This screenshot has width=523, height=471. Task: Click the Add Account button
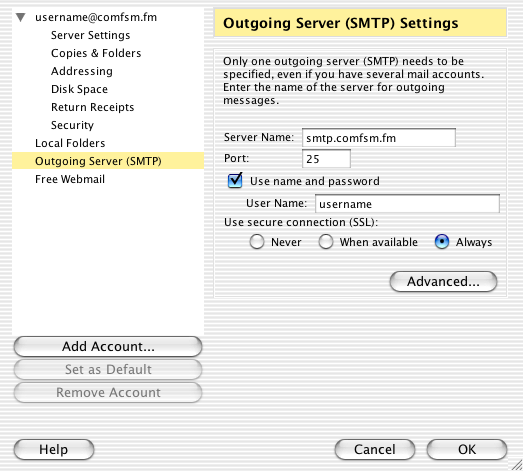[108, 347]
